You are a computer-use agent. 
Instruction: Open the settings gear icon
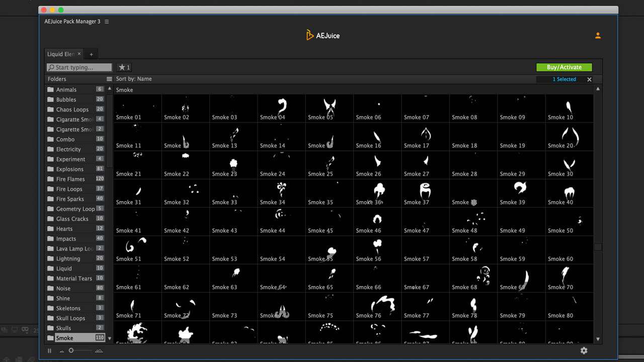584,350
